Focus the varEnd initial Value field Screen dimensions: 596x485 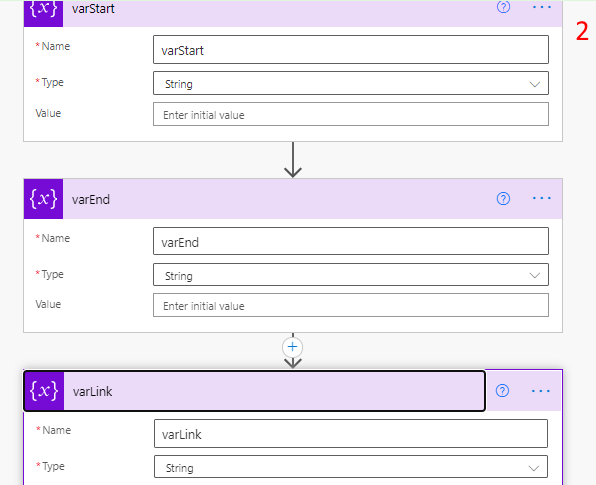click(x=350, y=305)
